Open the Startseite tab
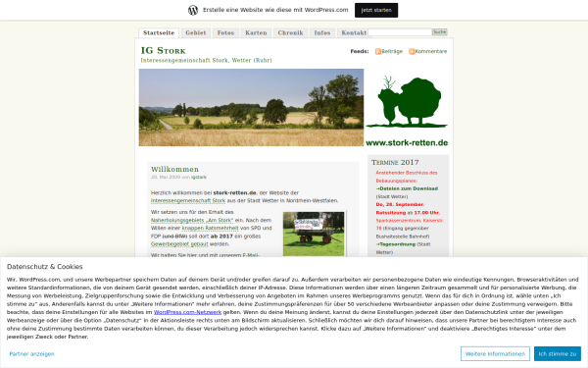 (x=159, y=33)
